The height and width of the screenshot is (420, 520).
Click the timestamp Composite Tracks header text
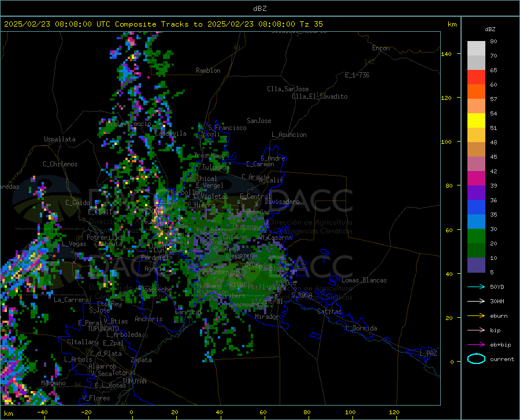click(x=163, y=24)
